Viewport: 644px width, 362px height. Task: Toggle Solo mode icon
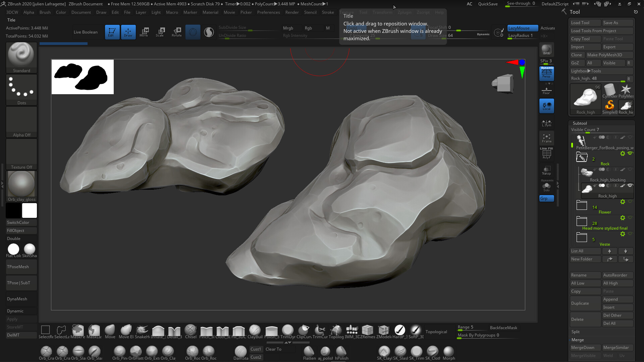[x=546, y=186]
